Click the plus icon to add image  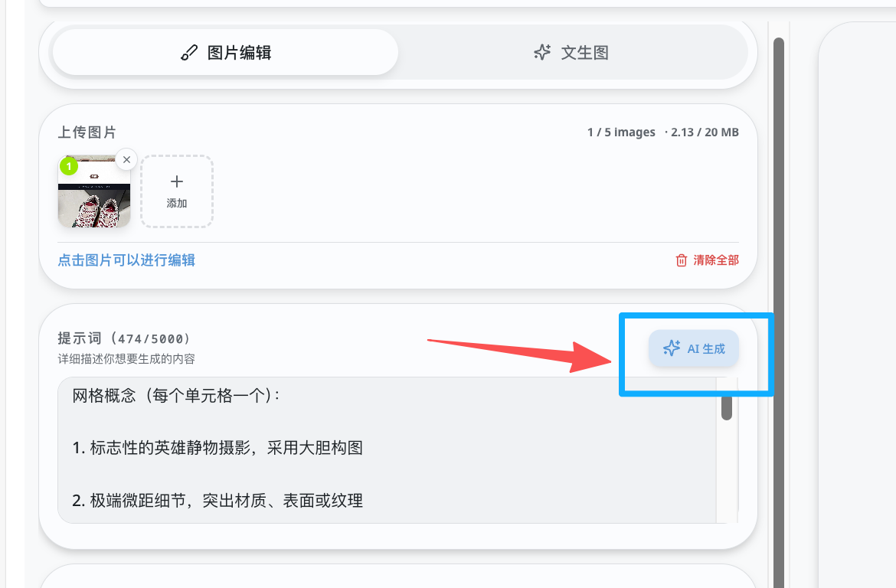(x=177, y=181)
